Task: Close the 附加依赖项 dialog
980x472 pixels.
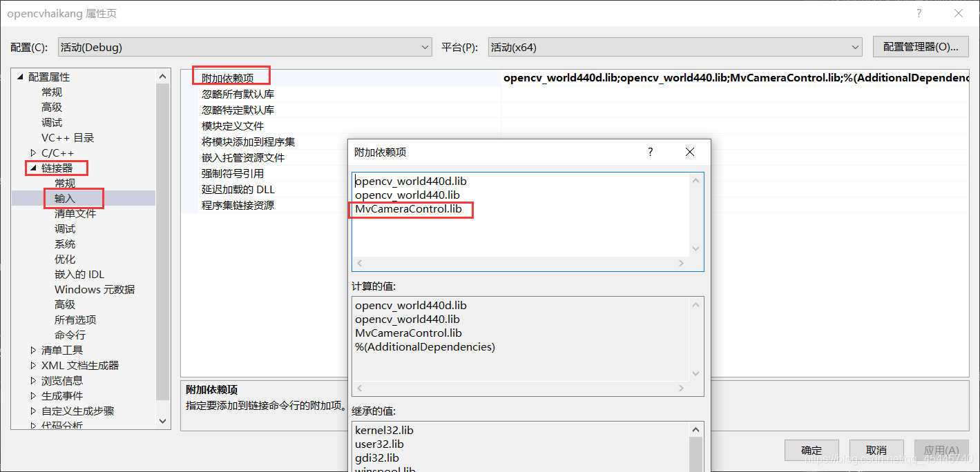Action: [x=689, y=152]
